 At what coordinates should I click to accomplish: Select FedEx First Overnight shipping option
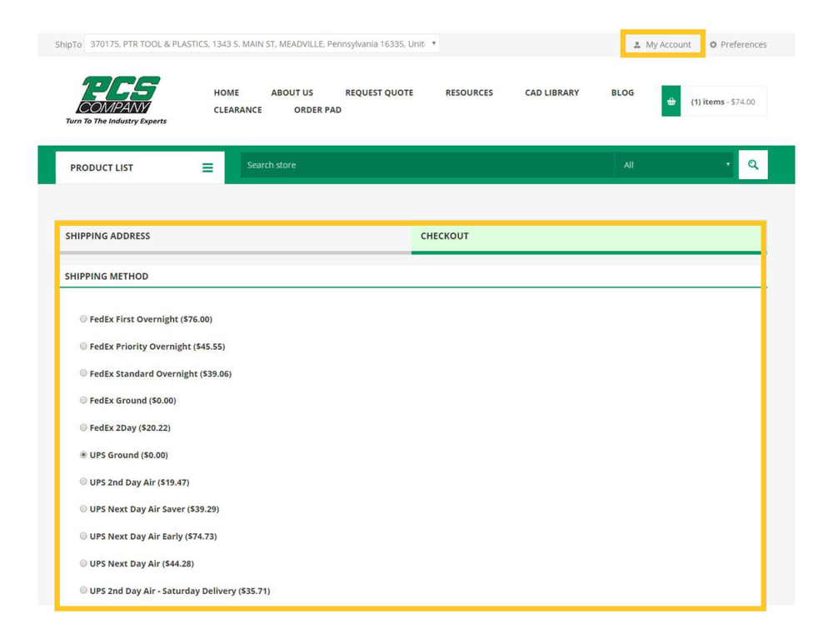[83, 319]
